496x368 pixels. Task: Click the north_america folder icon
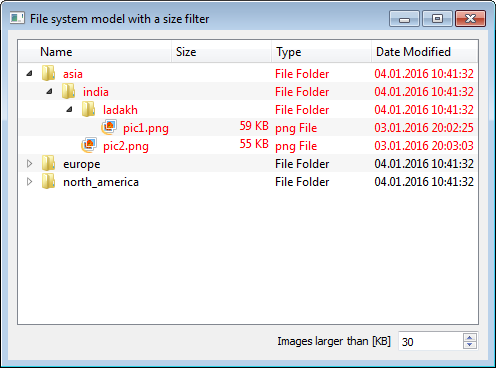coord(49,181)
